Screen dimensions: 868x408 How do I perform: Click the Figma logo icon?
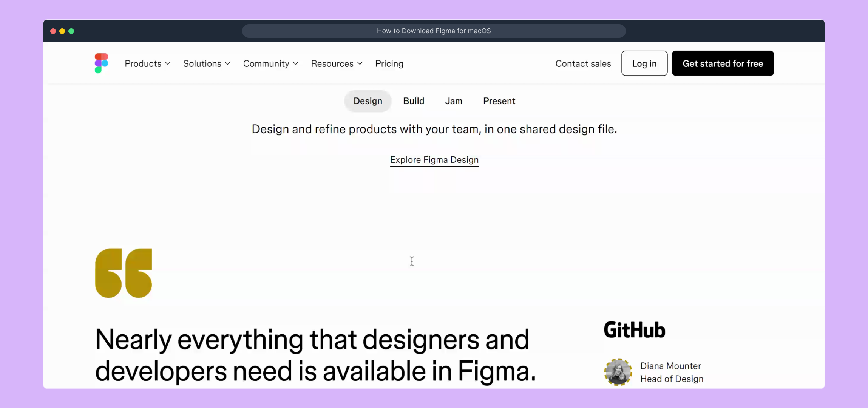101,63
